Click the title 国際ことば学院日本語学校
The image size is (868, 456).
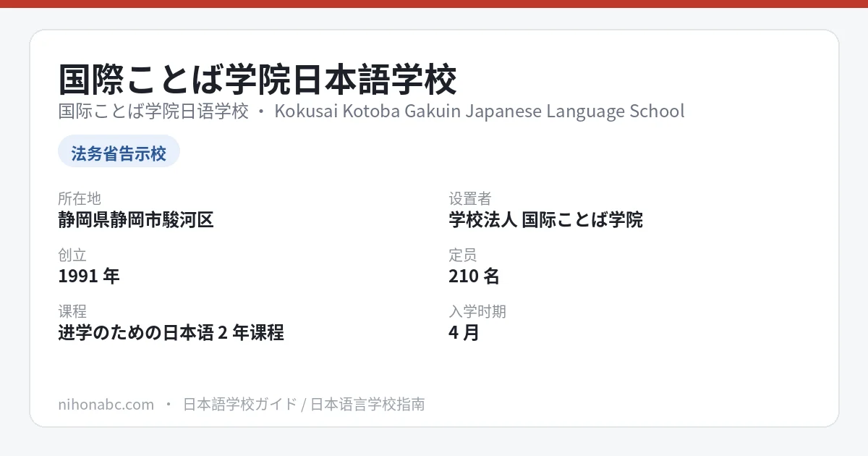pos(258,80)
